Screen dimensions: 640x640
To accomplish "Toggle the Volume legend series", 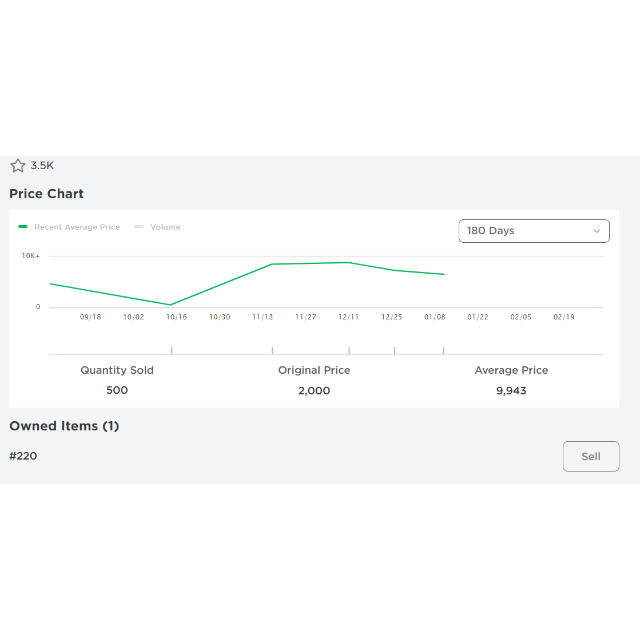I will tap(157, 227).
